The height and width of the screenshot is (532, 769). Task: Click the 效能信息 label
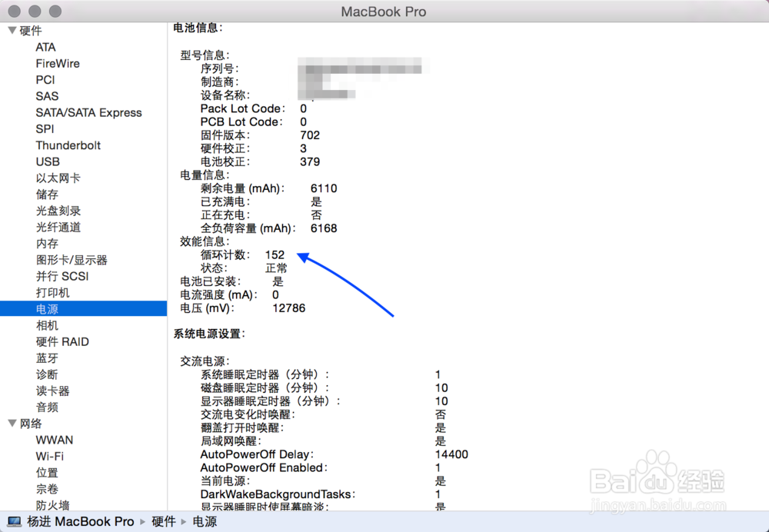tap(205, 241)
